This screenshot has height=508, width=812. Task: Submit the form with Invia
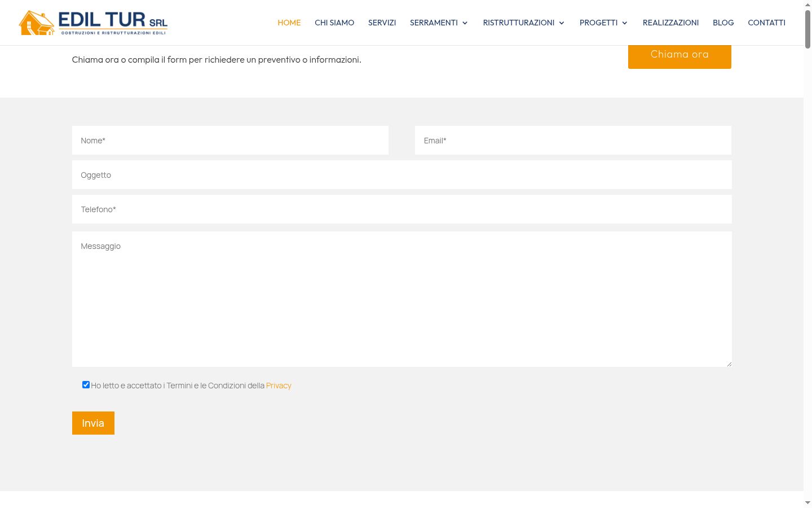click(x=93, y=423)
